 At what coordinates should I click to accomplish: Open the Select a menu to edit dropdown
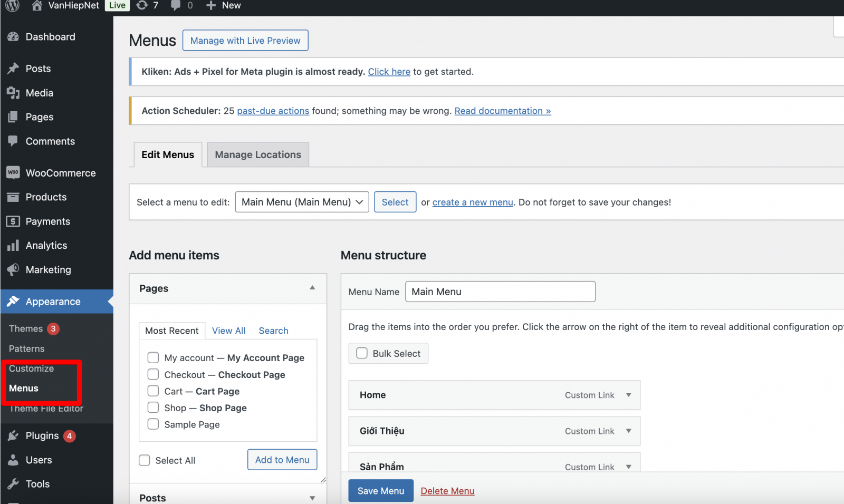302,202
